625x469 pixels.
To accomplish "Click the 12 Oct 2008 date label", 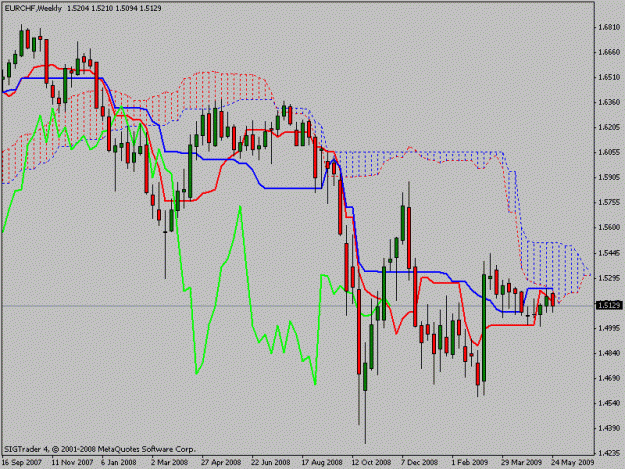I will (x=371, y=462).
